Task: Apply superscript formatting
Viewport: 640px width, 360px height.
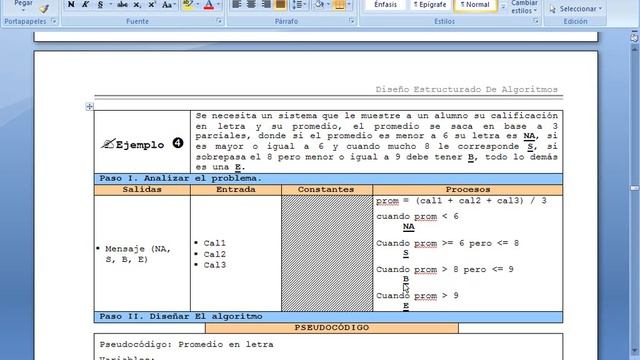Action: tap(151, 4)
